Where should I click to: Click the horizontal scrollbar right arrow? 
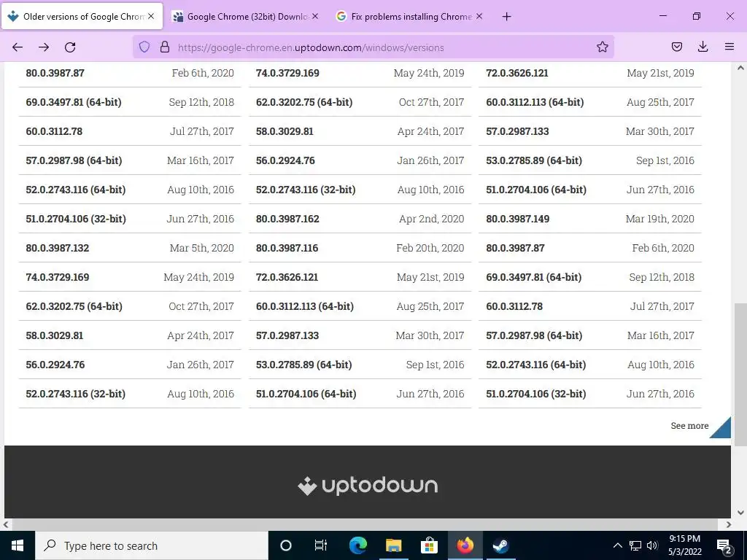tap(729, 524)
